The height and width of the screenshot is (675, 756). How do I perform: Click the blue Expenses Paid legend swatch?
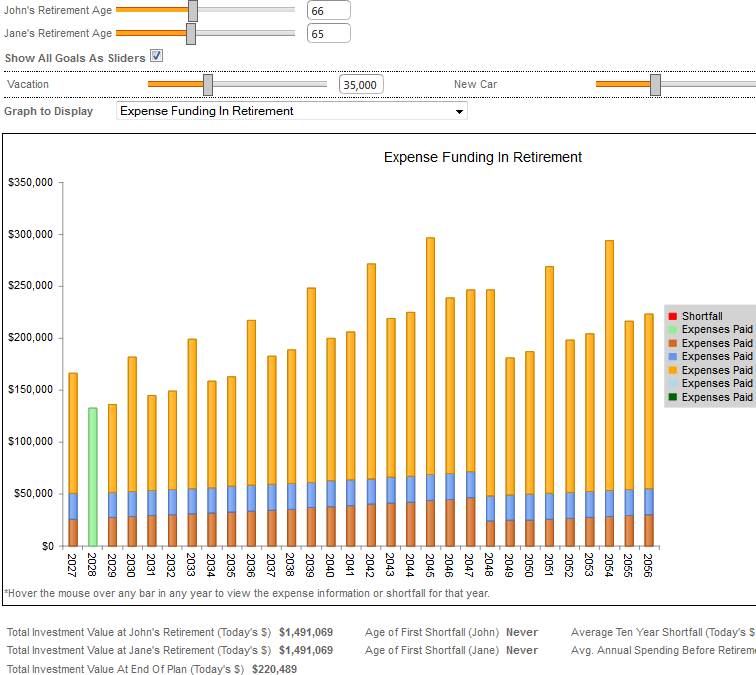pyautogui.click(x=673, y=357)
